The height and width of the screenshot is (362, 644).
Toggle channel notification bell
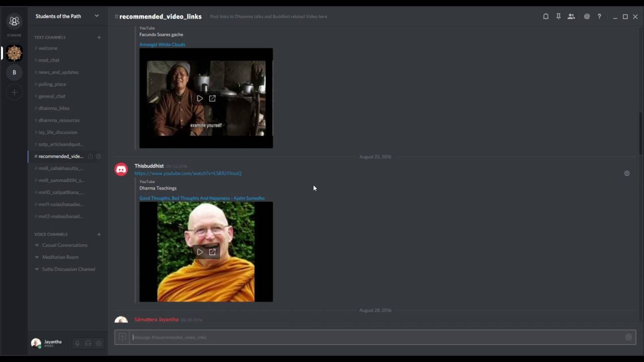click(x=545, y=17)
